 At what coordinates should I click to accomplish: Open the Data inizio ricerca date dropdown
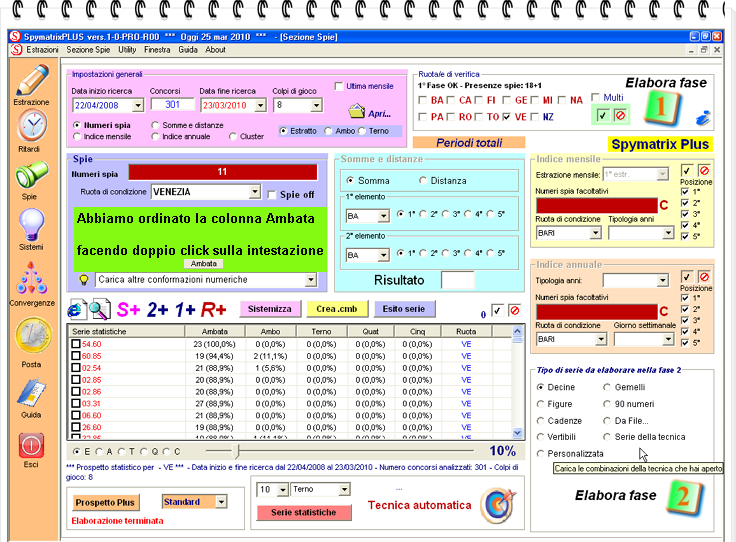(138, 106)
